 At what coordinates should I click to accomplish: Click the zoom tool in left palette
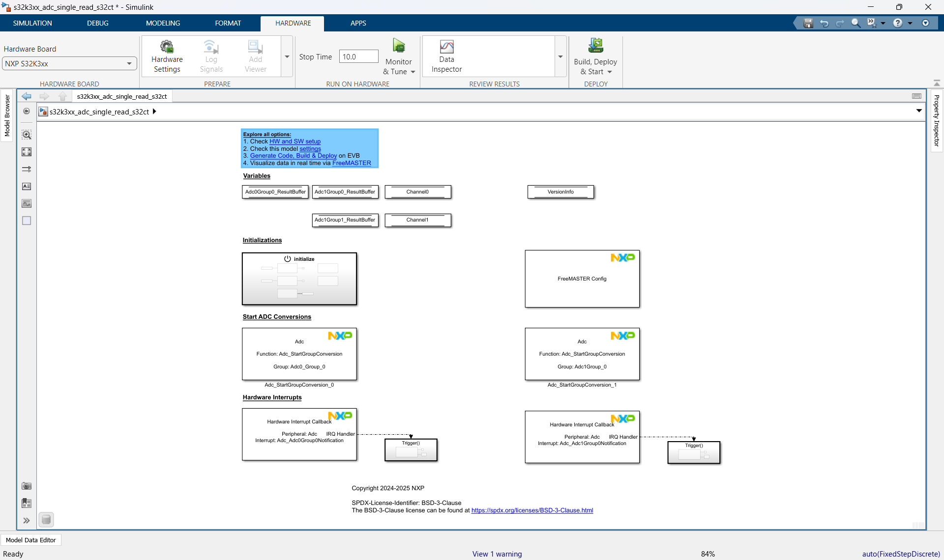tap(27, 135)
